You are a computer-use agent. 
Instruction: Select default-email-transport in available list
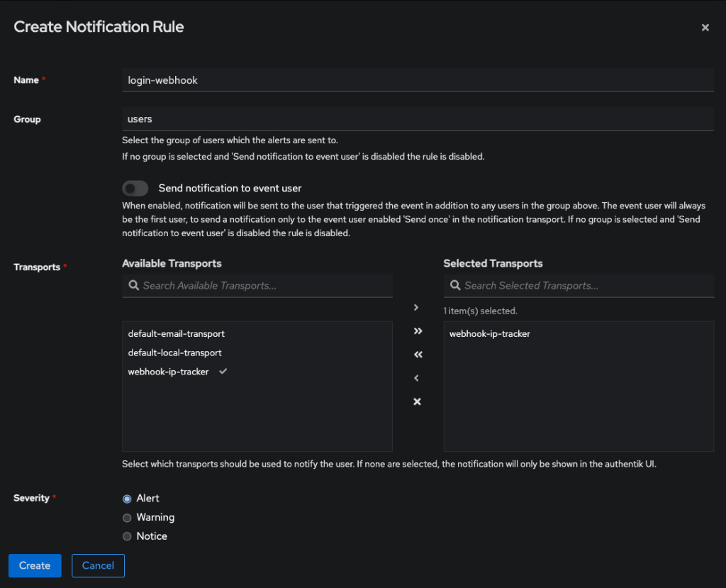click(176, 333)
